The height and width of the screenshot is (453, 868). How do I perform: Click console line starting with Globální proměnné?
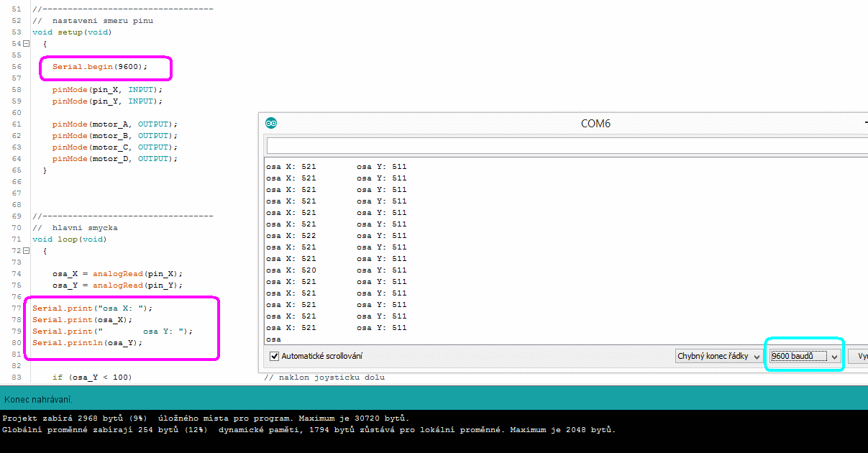(x=309, y=430)
